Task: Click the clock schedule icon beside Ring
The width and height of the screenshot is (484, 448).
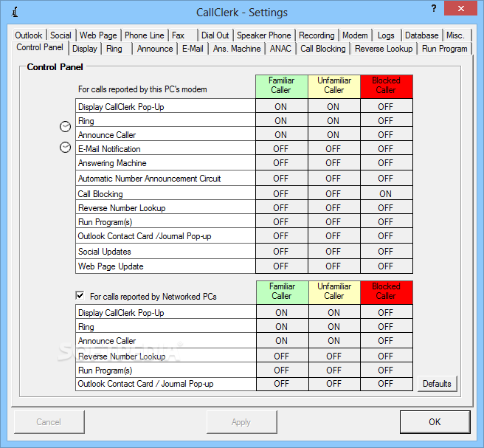Action: [x=65, y=127]
